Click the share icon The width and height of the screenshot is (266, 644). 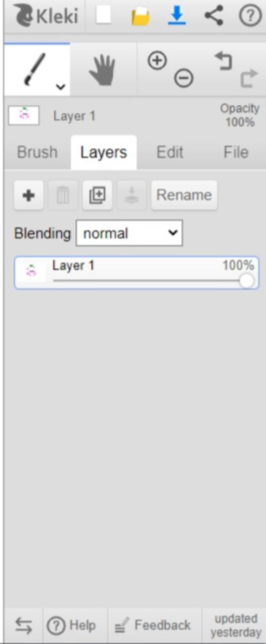pyautogui.click(x=214, y=16)
